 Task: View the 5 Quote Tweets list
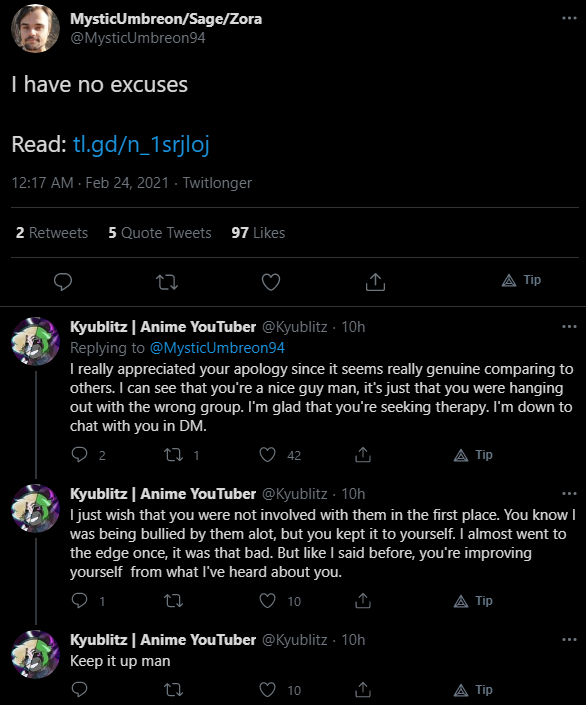click(160, 232)
